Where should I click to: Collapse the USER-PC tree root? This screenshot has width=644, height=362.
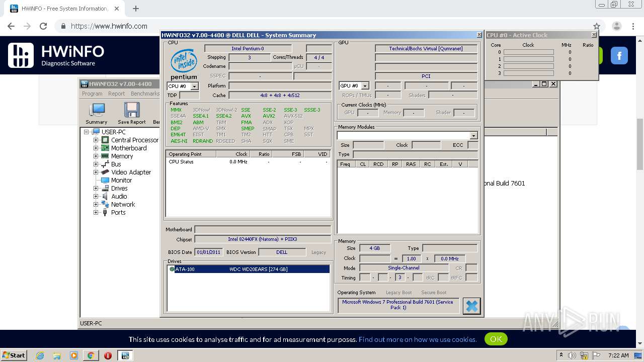tap(87, 132)
